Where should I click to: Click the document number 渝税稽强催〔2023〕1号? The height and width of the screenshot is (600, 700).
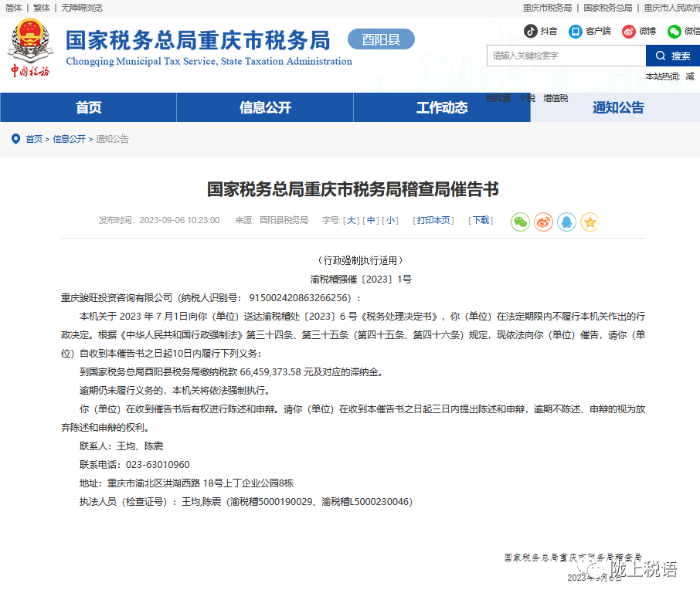361,280
